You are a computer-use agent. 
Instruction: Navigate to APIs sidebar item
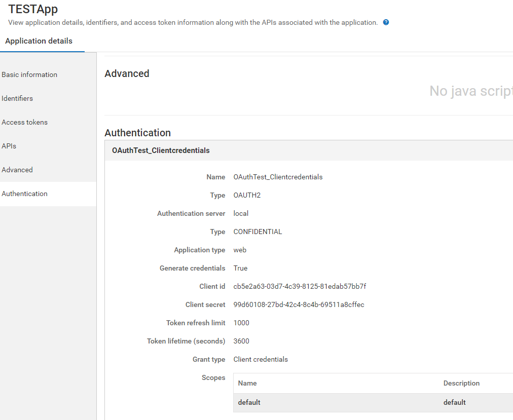(9, 146)
